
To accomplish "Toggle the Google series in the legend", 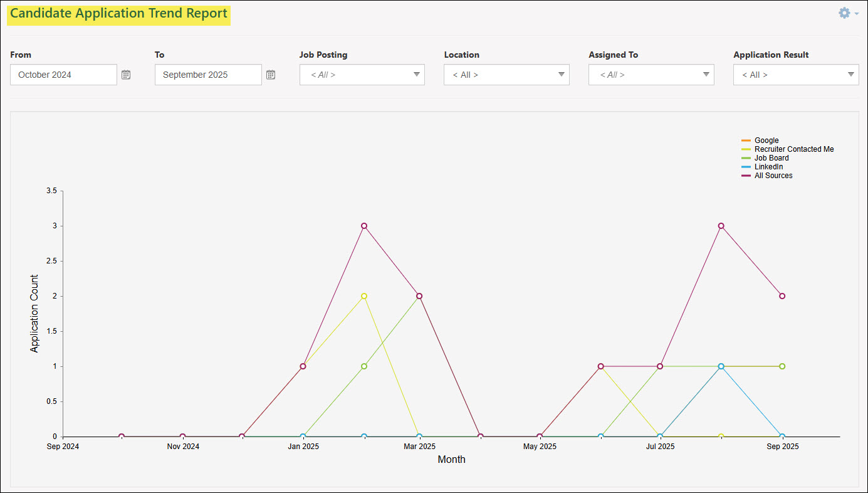I will click(x=766, y=140).
